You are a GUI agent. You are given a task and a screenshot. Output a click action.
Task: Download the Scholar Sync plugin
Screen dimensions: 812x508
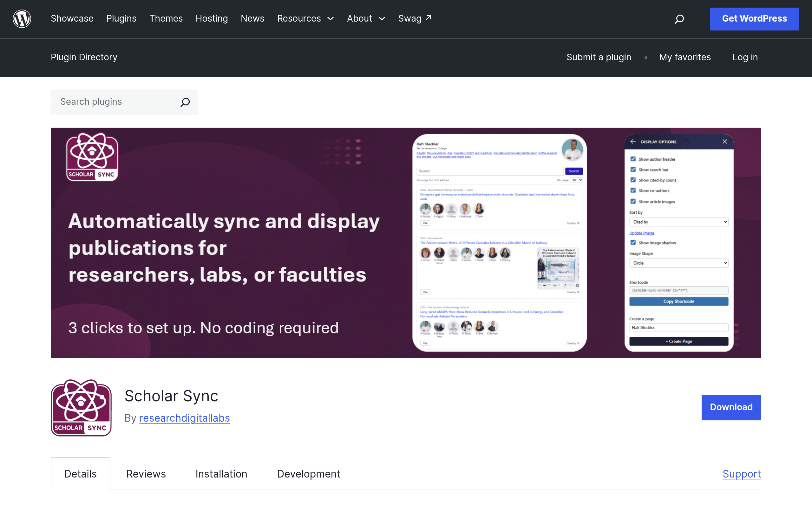tap(731, 407)
